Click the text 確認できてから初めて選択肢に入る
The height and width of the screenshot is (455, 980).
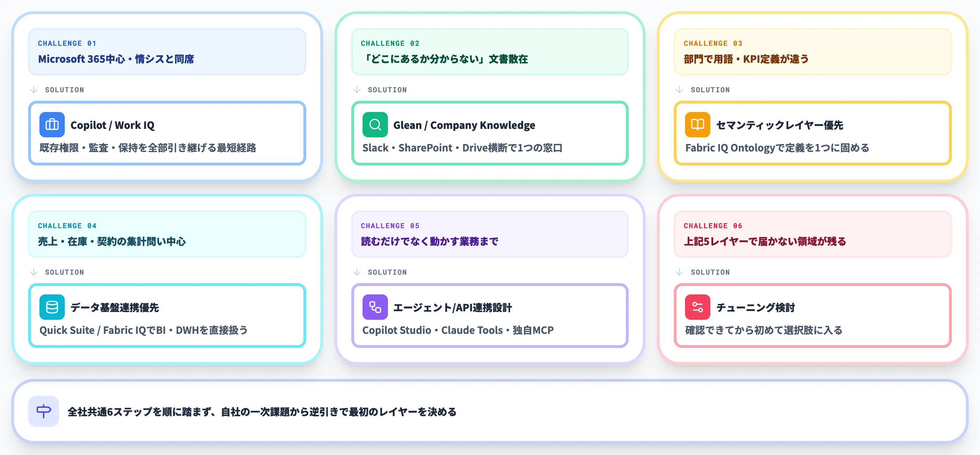click(764, 330)
